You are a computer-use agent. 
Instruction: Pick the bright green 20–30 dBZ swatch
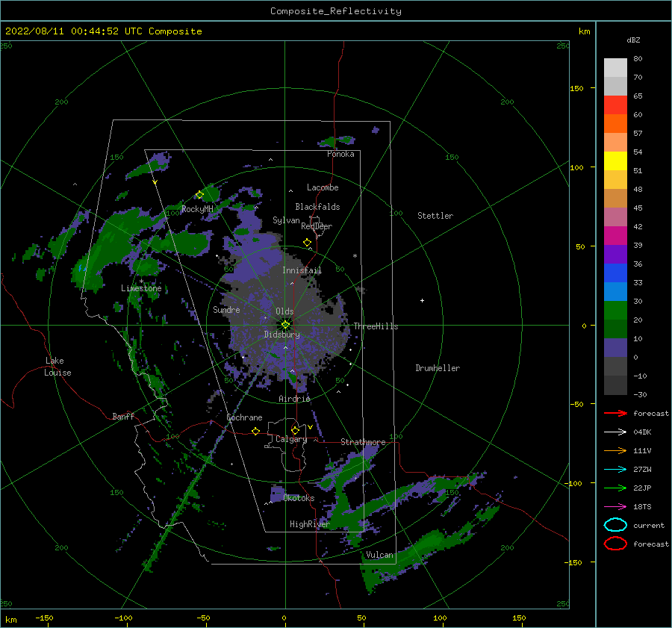coord(615,311)
